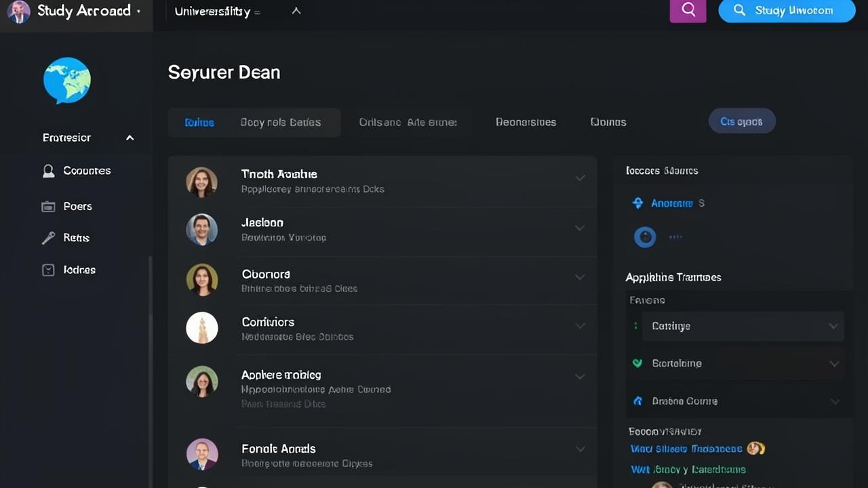Open Comiviors' white avatar
This screenshot has width=868, height=488.
click(x=202, y=328)
